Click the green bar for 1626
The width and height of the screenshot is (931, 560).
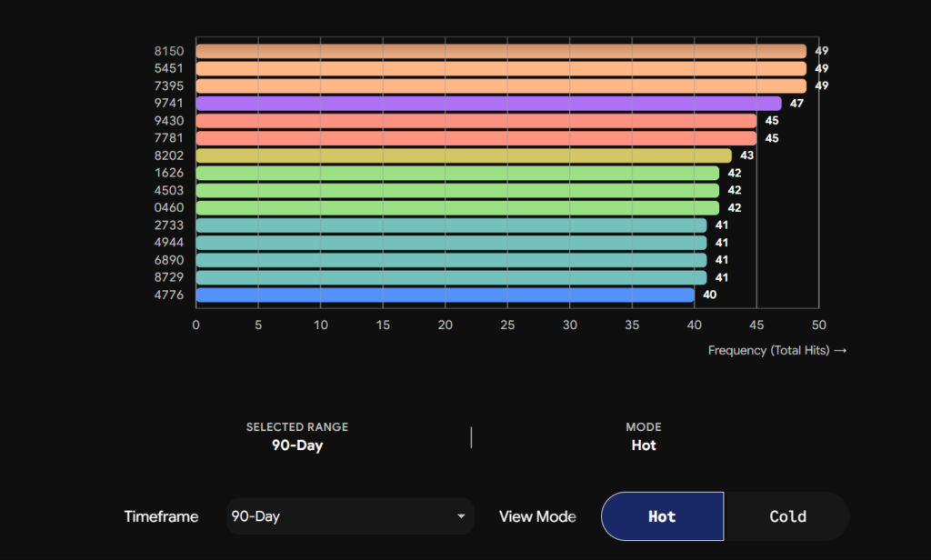[x=457, y=173]
